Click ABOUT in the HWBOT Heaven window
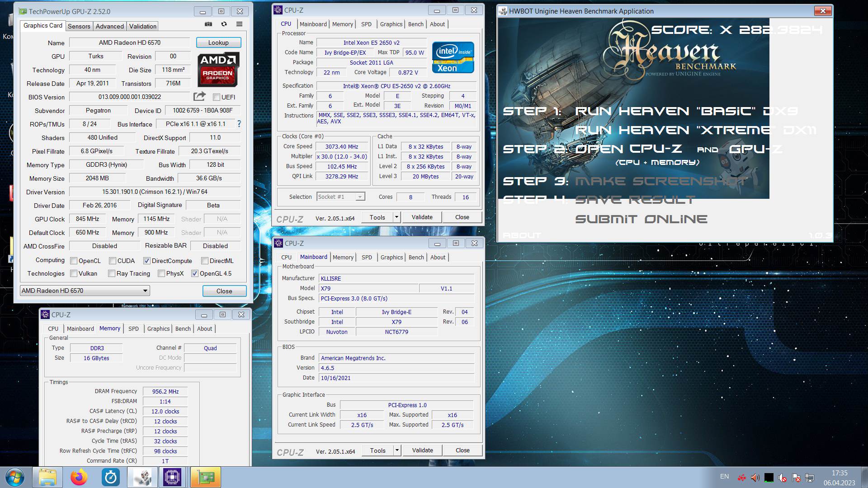868x488 pixels. click(522, 235)
